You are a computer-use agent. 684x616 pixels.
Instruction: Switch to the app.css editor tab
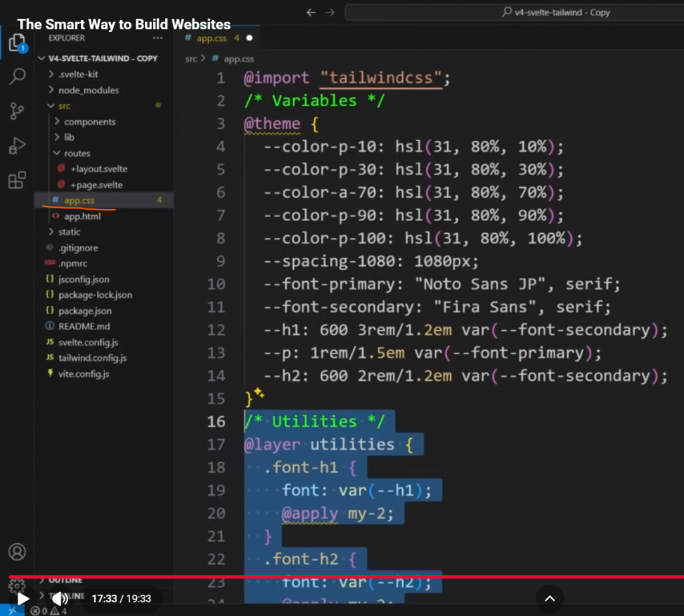(212, 38)
